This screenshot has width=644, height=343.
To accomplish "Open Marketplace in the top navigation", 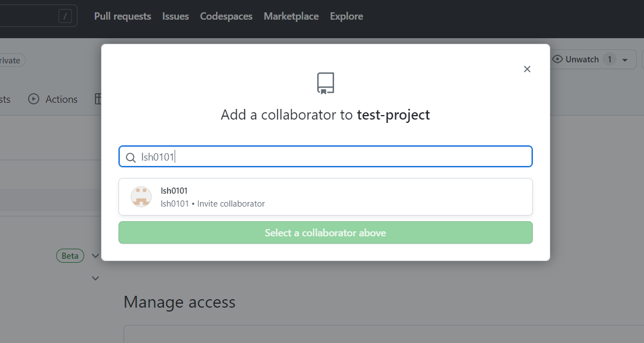I will (291, 16).
